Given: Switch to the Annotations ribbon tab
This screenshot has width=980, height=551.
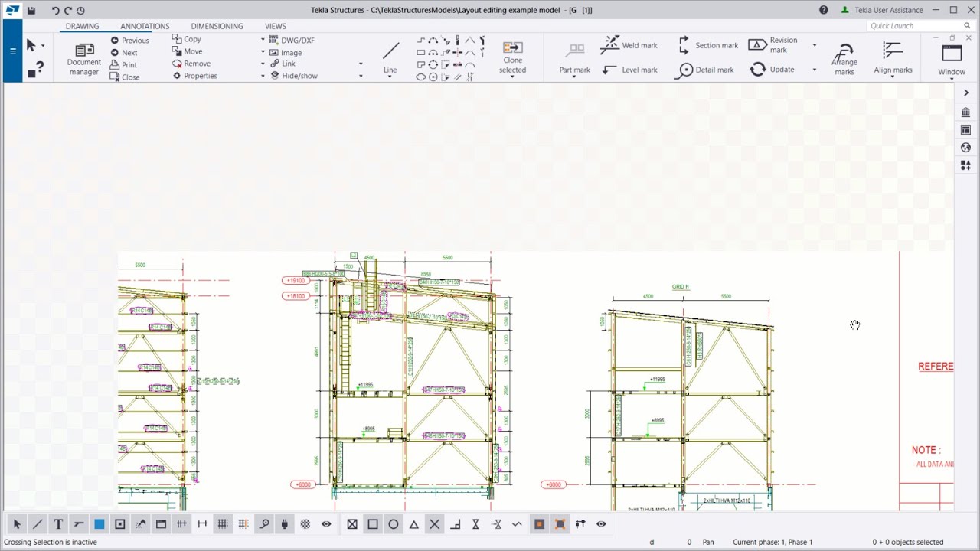Looking at the screenshot, I should tap(145, 26).
